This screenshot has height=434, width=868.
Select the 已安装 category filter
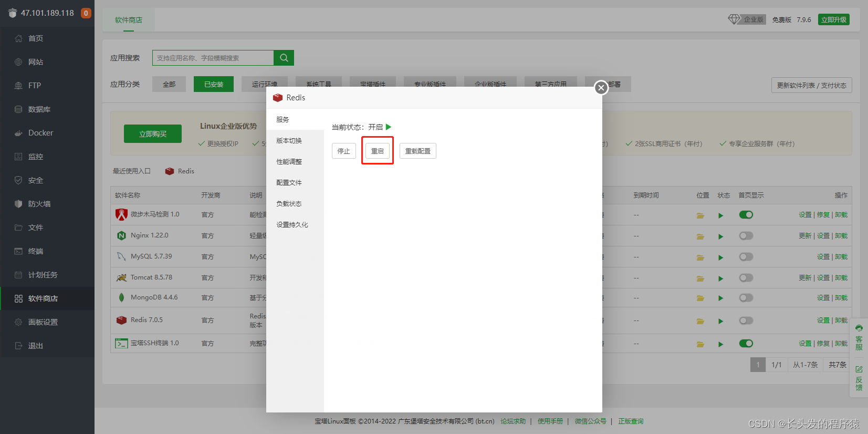214,84
